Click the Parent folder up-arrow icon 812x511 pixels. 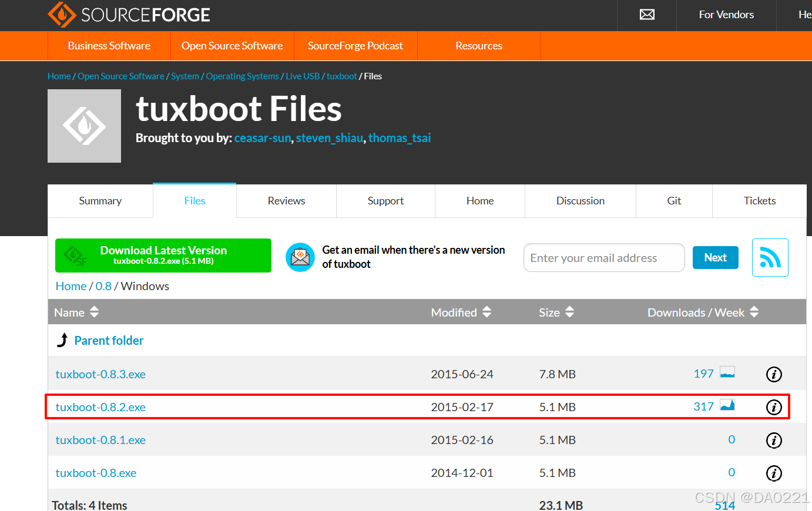pos(62,340)
